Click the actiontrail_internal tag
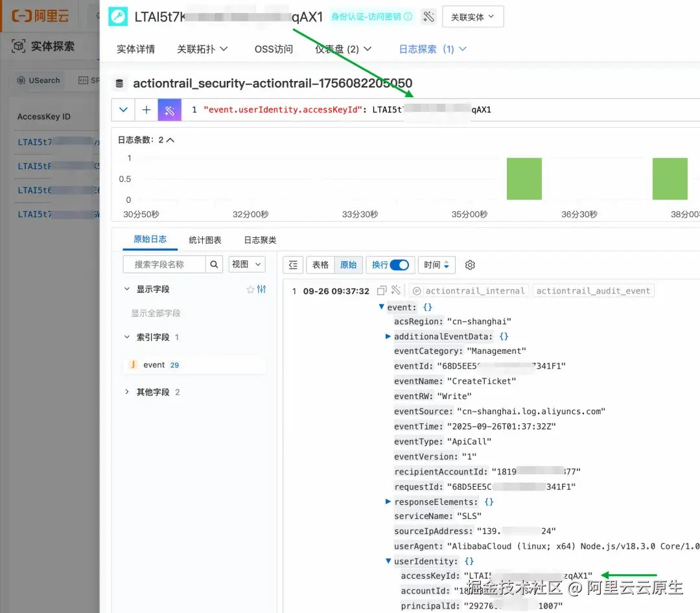The height and width of the screenshot is (613, 700). pos(469,291)
